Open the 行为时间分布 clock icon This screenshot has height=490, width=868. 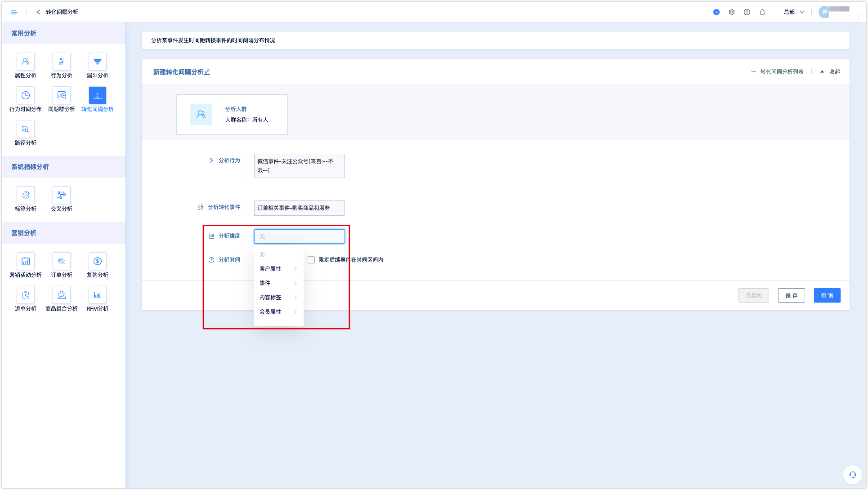tap(26, 95)
